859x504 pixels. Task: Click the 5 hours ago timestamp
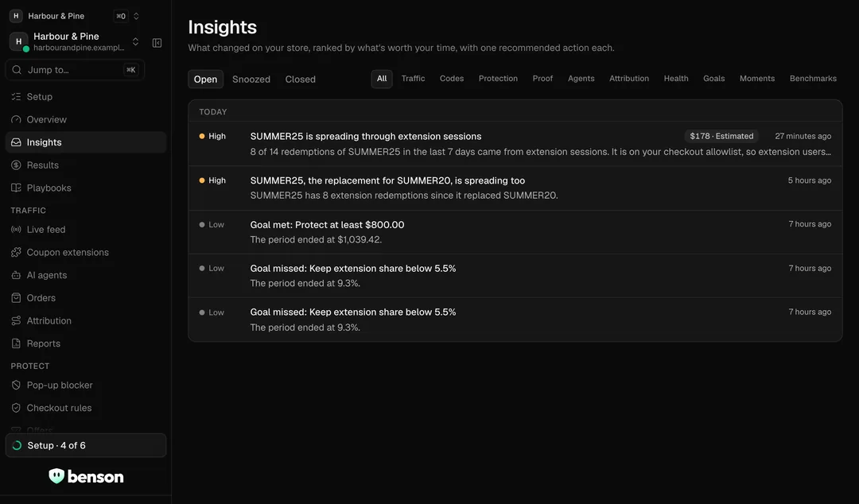pos(809,180)
